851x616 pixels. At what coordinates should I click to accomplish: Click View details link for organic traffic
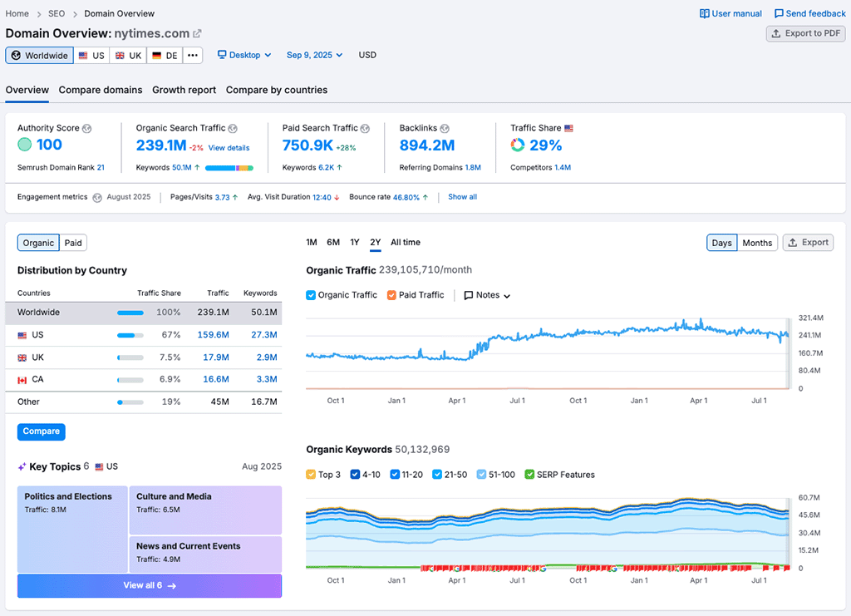(229, 148)
